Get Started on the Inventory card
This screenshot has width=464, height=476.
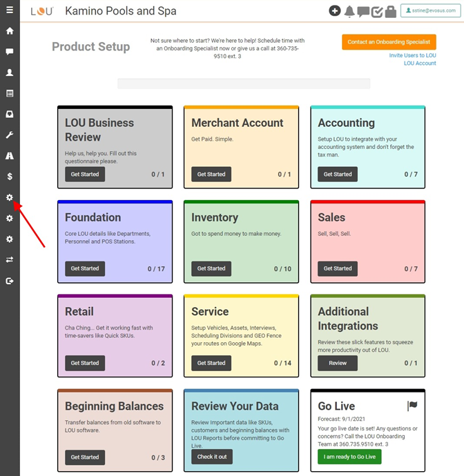[x=211, y=268]
